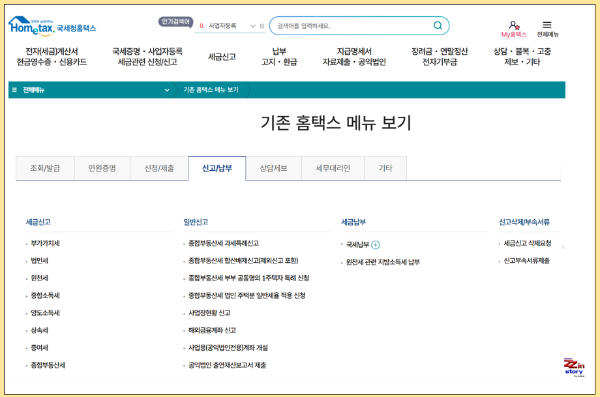
Task: Open 종합부동산세 link under 세금신고
Action: coord(48,365)
